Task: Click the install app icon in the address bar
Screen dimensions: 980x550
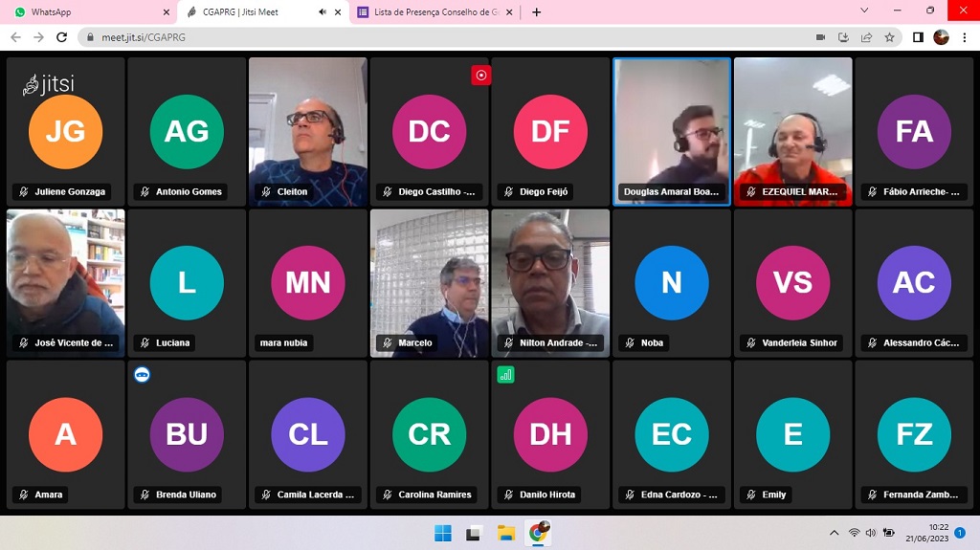Action: [844, 37]
